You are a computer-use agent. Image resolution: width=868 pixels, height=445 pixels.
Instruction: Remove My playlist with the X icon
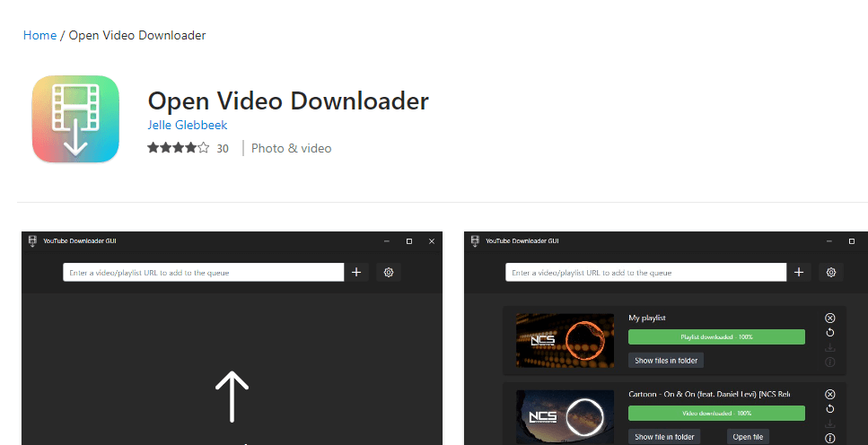point(829,318)
